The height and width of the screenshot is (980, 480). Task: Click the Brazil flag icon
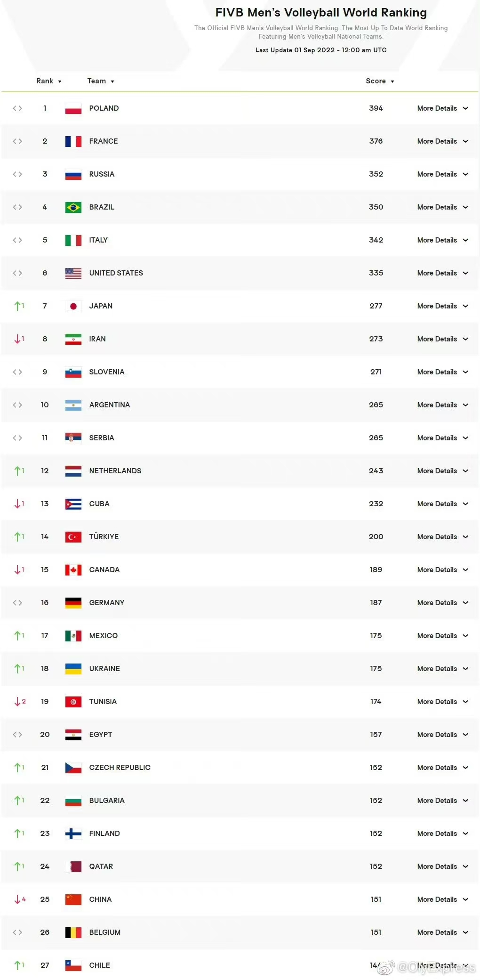[x=73, y=207]
